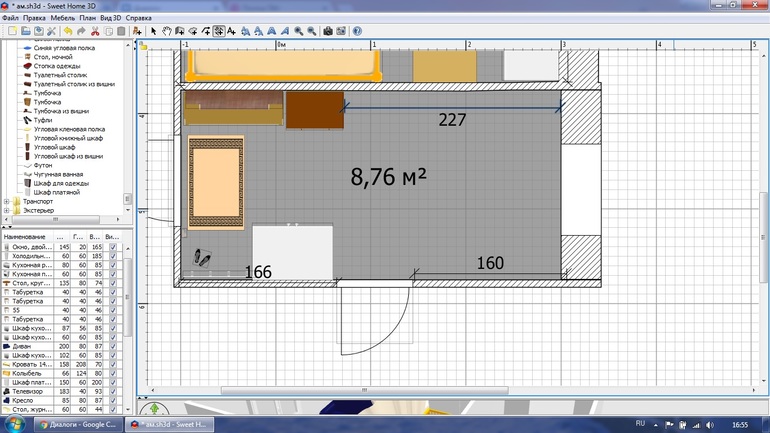Expand the Экстерьер catalog folder

(7, 211)
